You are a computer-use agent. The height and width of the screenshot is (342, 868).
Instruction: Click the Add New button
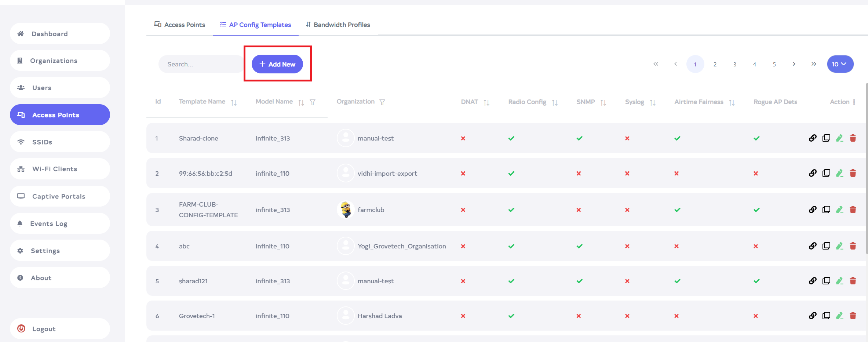pos(277,64)
